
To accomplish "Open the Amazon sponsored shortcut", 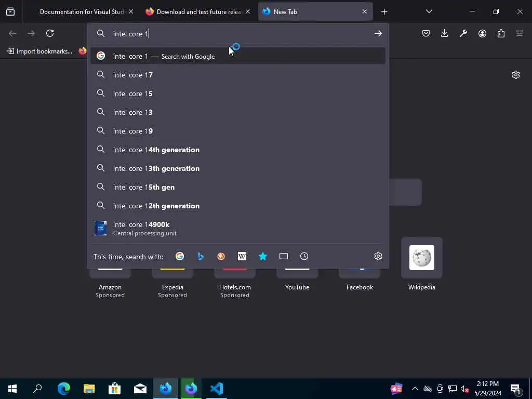I will 110,283.
